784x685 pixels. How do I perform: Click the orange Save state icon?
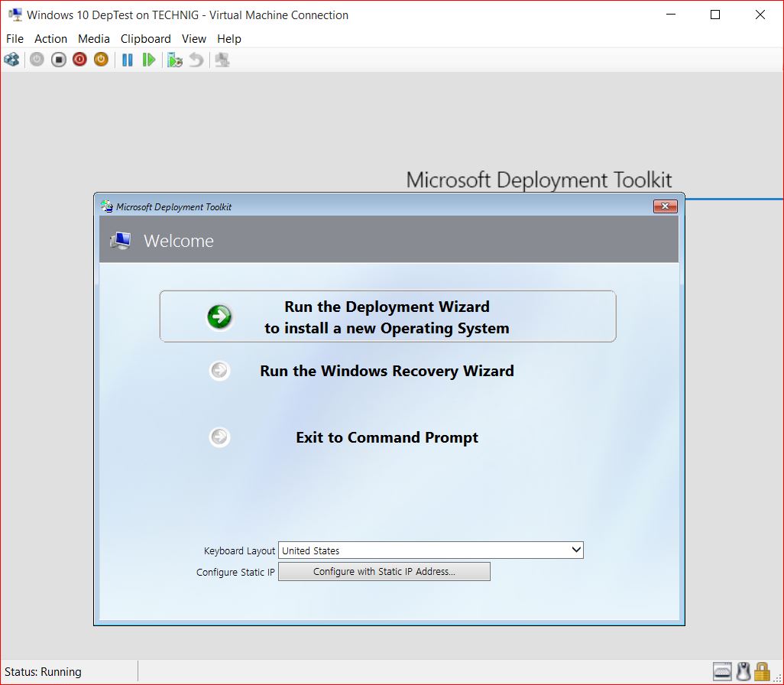100,59
